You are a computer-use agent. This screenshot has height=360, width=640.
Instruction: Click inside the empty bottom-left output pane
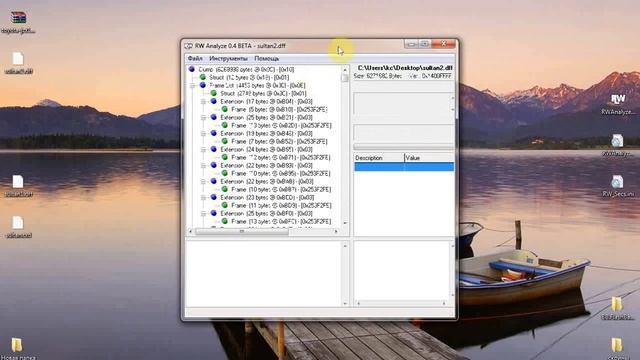(x=264, y=273)
